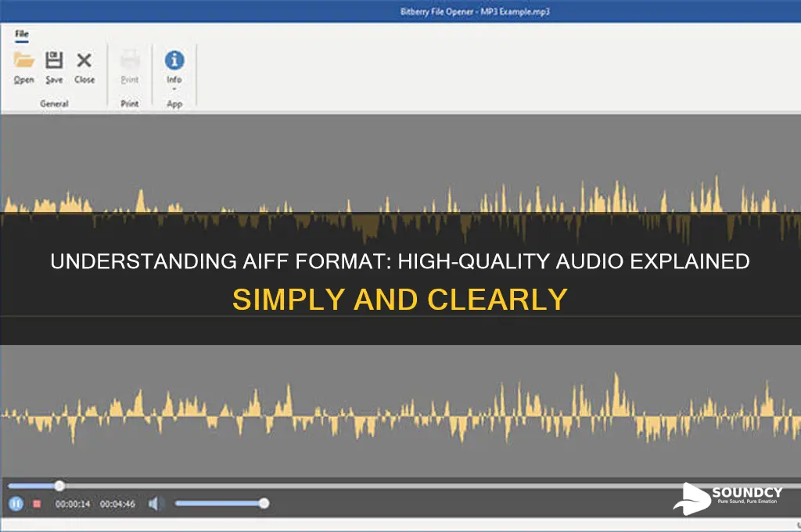The image size is (801, 532).
Task: Pause playback with blue pause button
Action: coord(16,504)
